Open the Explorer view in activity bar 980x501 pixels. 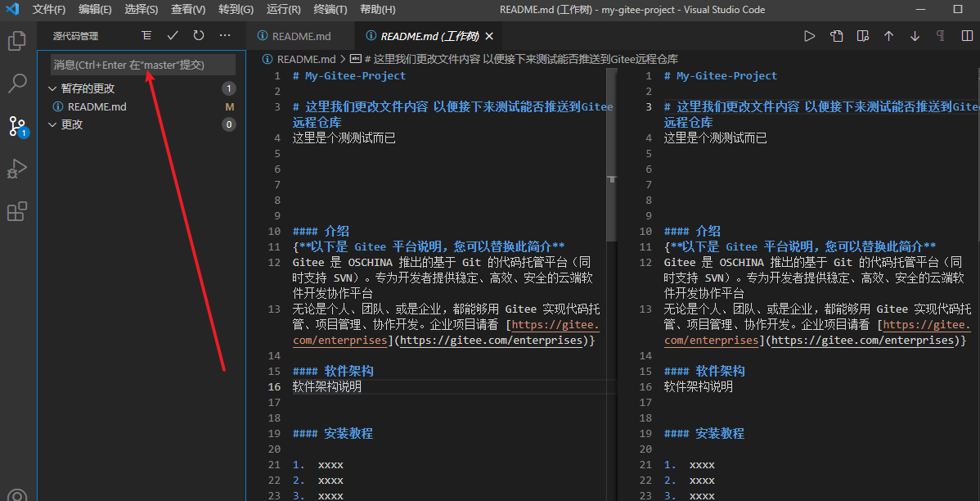[17, 41]
